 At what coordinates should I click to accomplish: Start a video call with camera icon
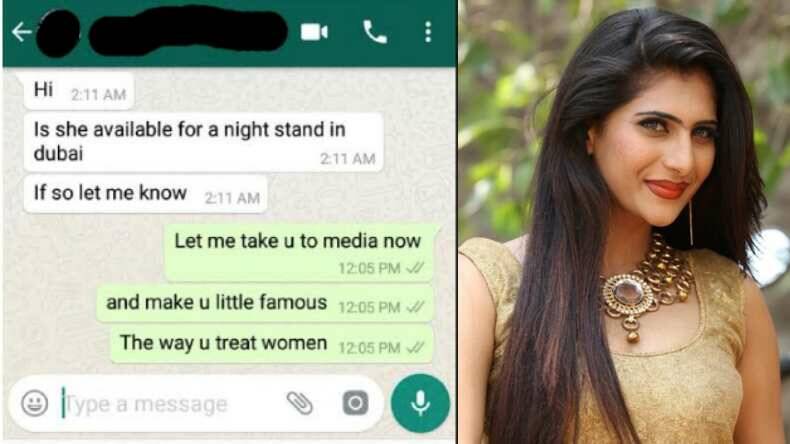(314, 32)
